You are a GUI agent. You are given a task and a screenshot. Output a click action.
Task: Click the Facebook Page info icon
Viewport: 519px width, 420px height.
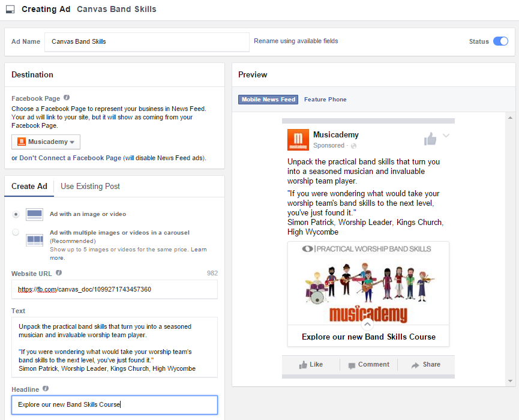[67, 98]
